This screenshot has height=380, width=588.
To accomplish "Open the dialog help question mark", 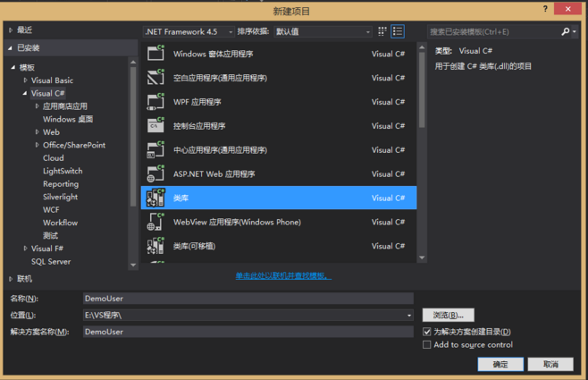I will pyautogui.click(x=545, y=9).
